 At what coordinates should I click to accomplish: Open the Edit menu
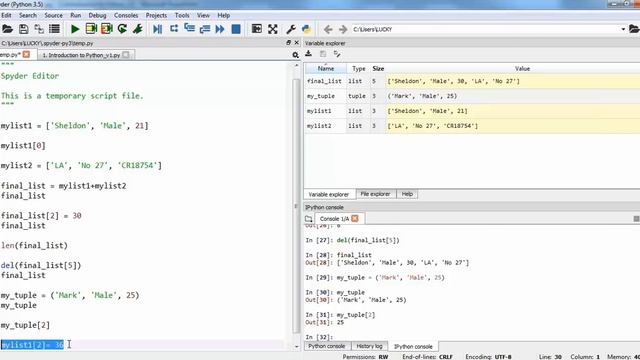[6, 15]
